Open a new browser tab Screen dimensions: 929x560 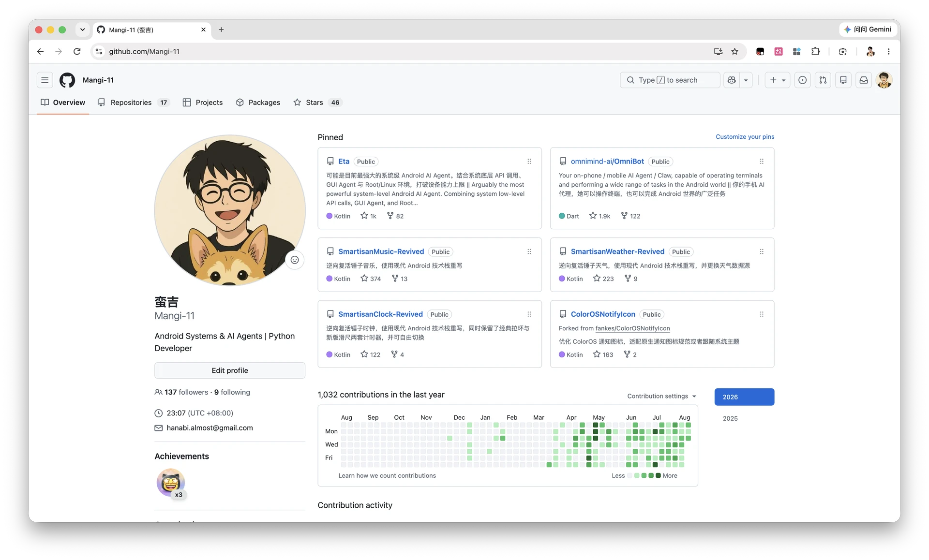221,29
